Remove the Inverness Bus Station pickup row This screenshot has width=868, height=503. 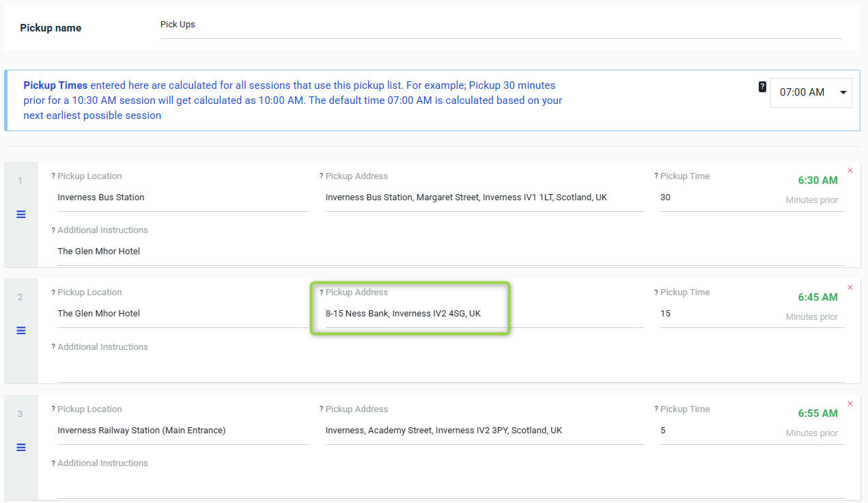point(850,171)
